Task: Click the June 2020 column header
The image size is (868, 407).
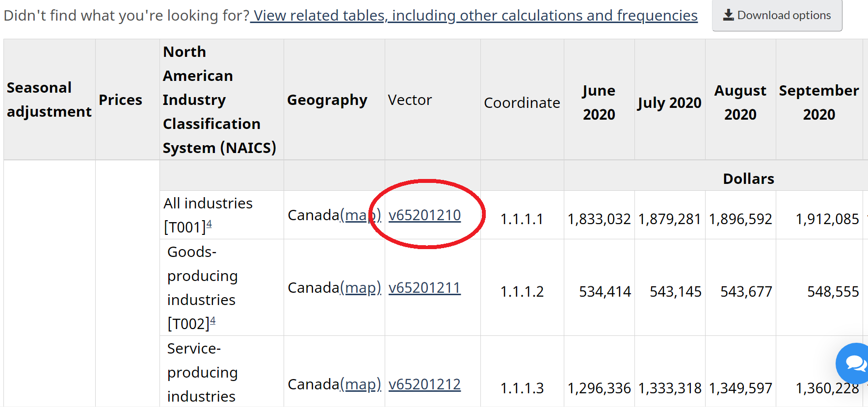Action: pos(599,102)
